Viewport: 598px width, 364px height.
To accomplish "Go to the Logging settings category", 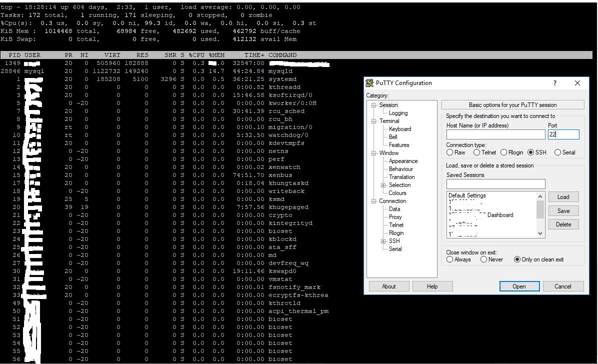I will coord(398,113).
